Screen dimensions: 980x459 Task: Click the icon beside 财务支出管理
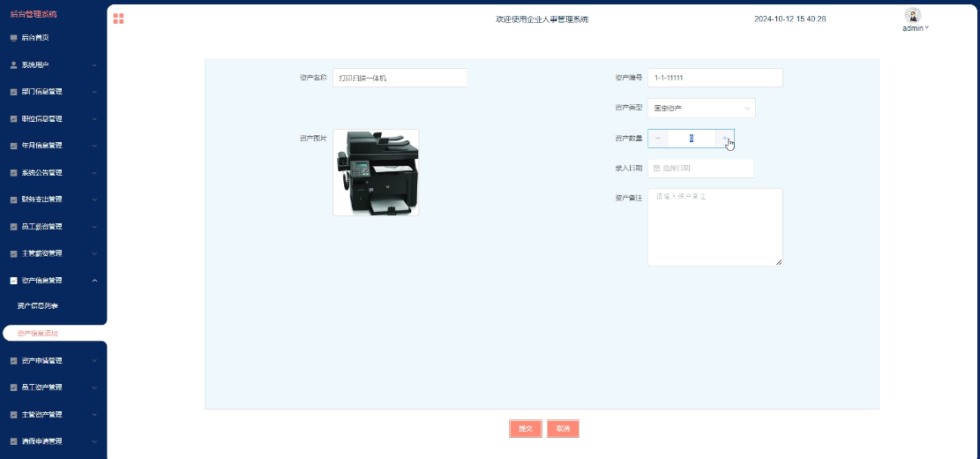pyautogui.click(x=14, y=199)
